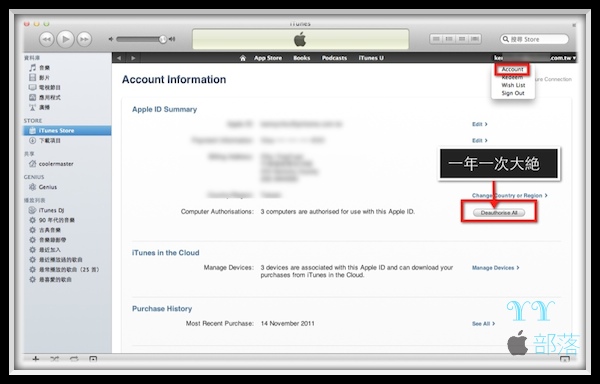Image resolution: width=600 pixels, height=384 pixels.
Task: Click the bottom-right corner window icon
Action: 565,359
